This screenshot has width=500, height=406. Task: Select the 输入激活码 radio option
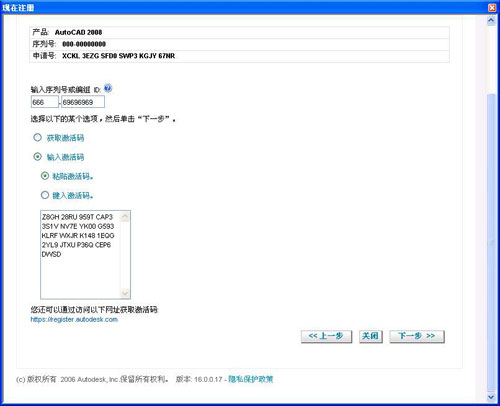[x=37, y=156]
